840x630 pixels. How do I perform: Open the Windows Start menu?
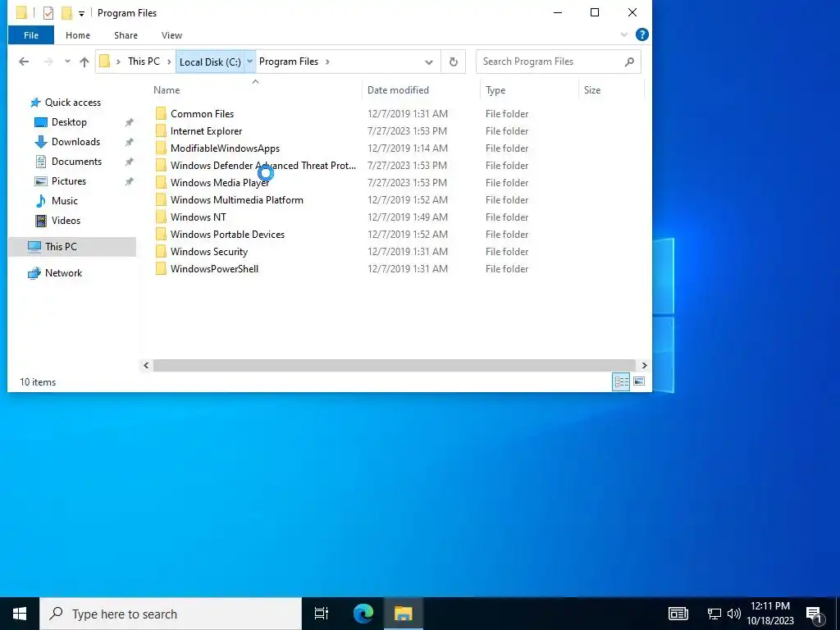(x=20, y=614)
